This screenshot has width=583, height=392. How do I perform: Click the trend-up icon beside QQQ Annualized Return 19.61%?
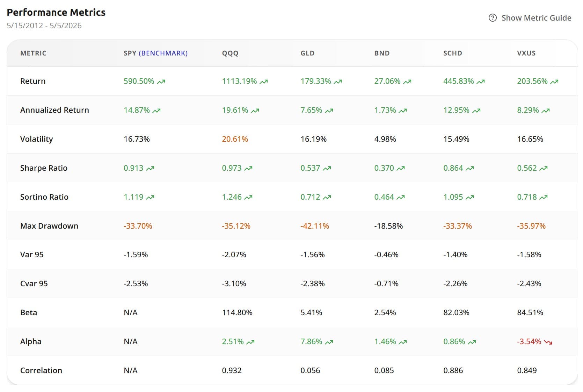255,111
